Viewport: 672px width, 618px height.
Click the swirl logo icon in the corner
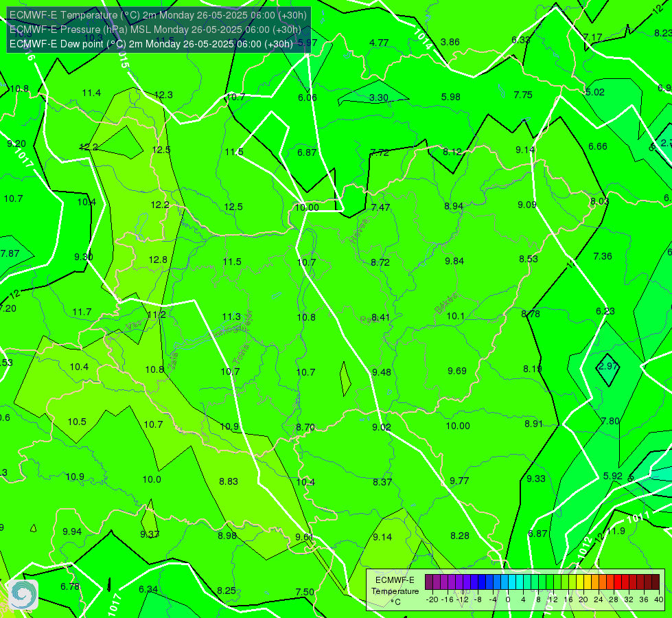pos(23,595)
